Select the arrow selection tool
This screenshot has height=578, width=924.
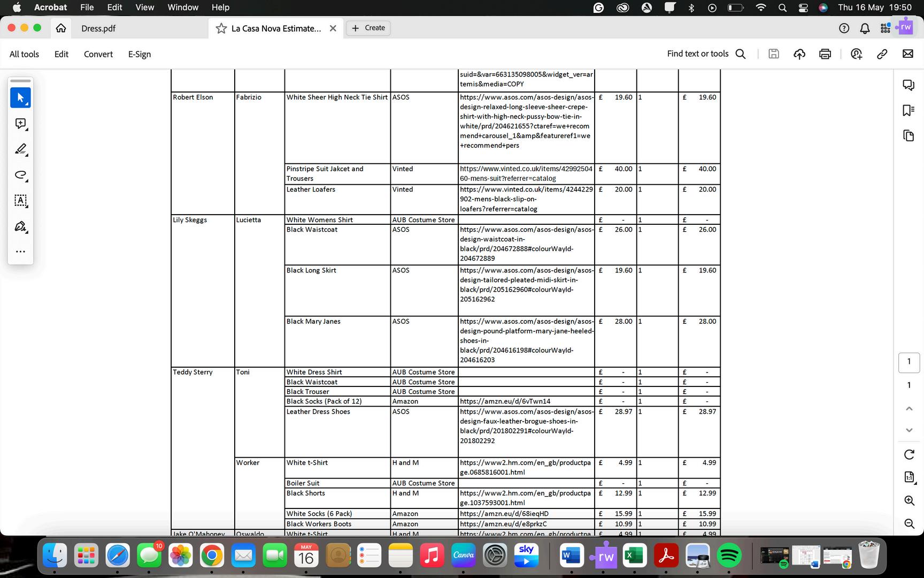(20, 98)
